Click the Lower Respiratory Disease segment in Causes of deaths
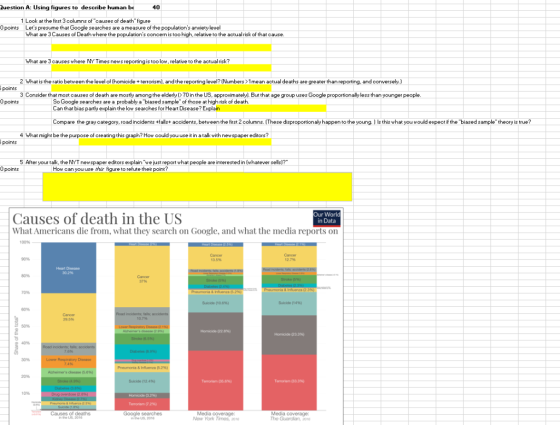The image size is (560, 425). point(69,362)
